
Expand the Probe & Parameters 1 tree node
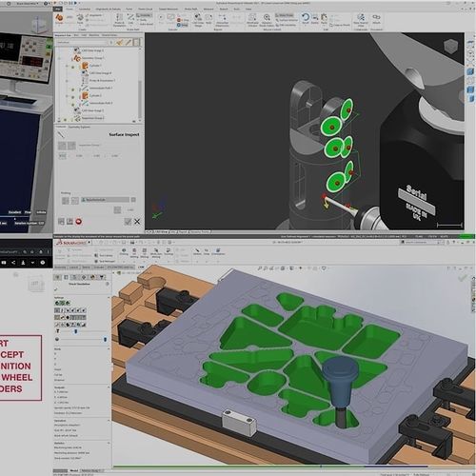coord(67,81)
